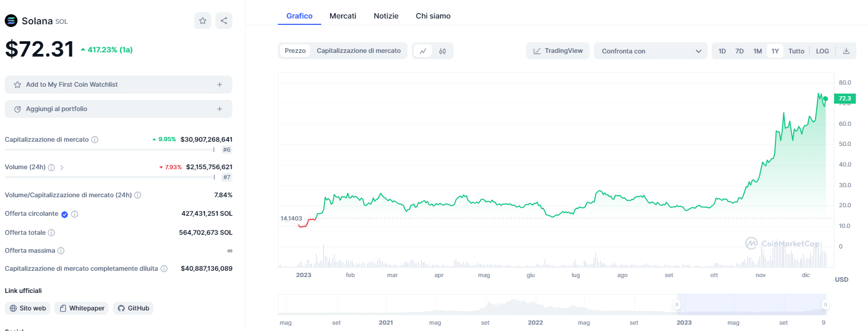This screenshot has height=331, width=868.
Task: Toggle chart to Capitalizzazione di mercato
Action: (x=358, y=51)
